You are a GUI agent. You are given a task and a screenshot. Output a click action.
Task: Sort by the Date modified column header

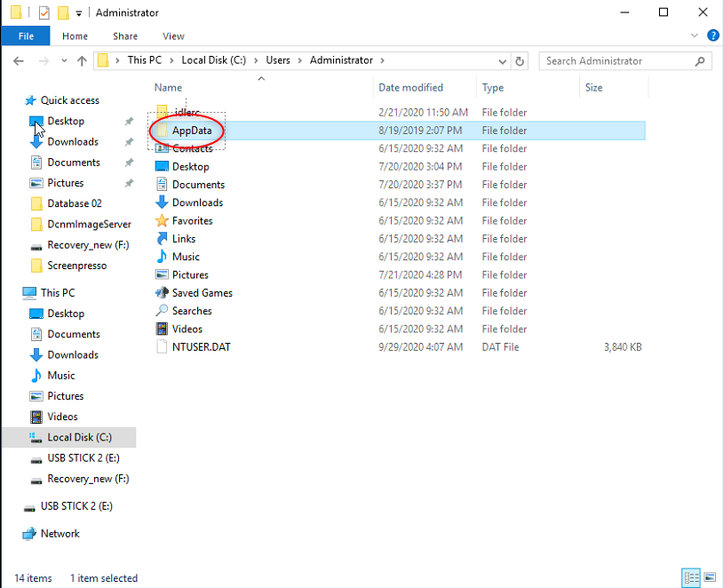pos(409,88)
